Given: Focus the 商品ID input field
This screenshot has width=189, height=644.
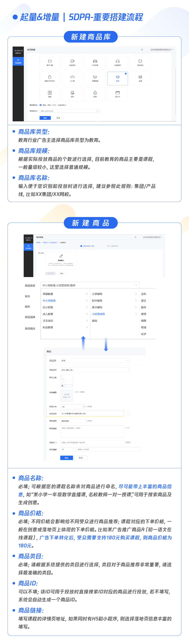Looking at the screenshot, I should (x=92, y=443).
